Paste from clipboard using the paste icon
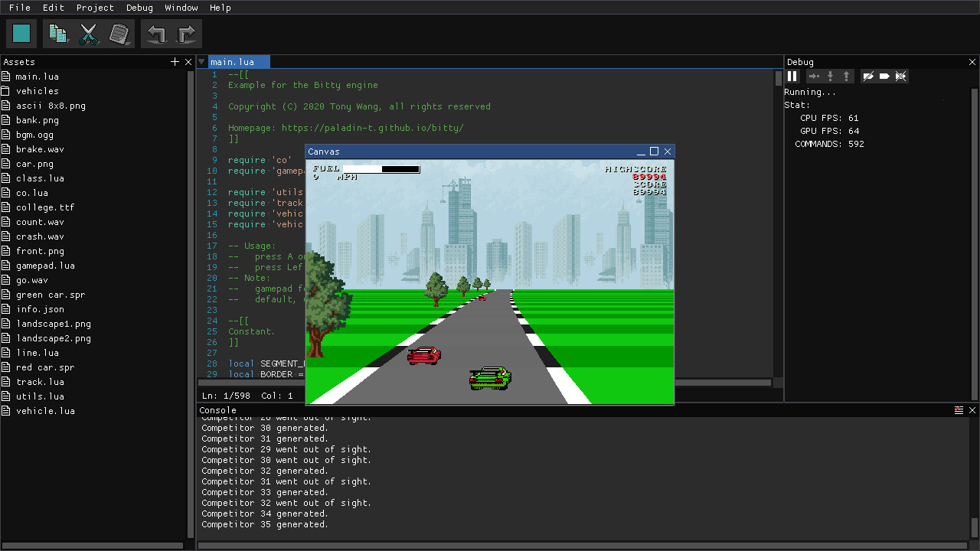The width and height of the screenshot is (980, 551). 119,33
